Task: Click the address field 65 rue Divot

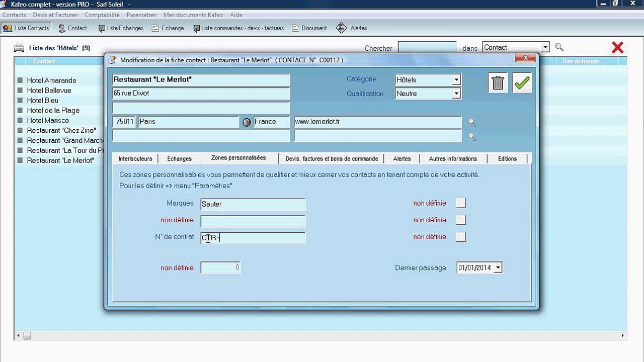Action: pyautogui.click(x=201, y=94)
